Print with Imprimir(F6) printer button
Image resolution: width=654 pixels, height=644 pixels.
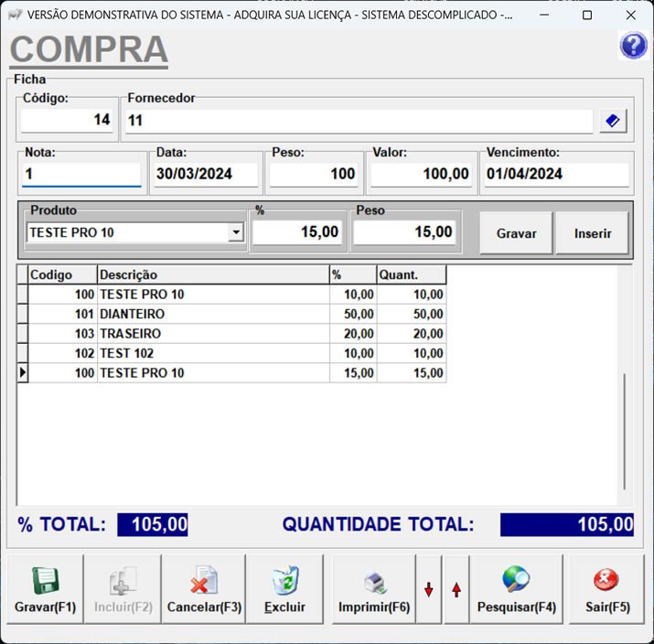[x=374, y=589]
